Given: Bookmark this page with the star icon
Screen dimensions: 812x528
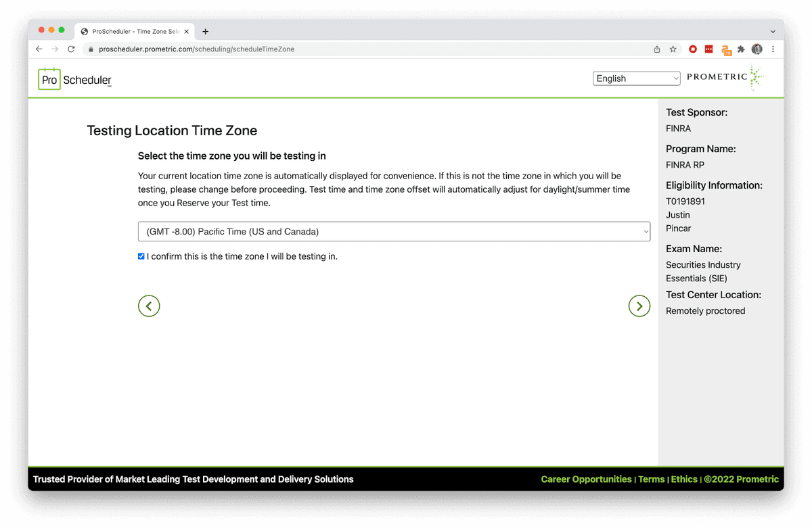Looking at the screenshot, I should click(673, 49).
